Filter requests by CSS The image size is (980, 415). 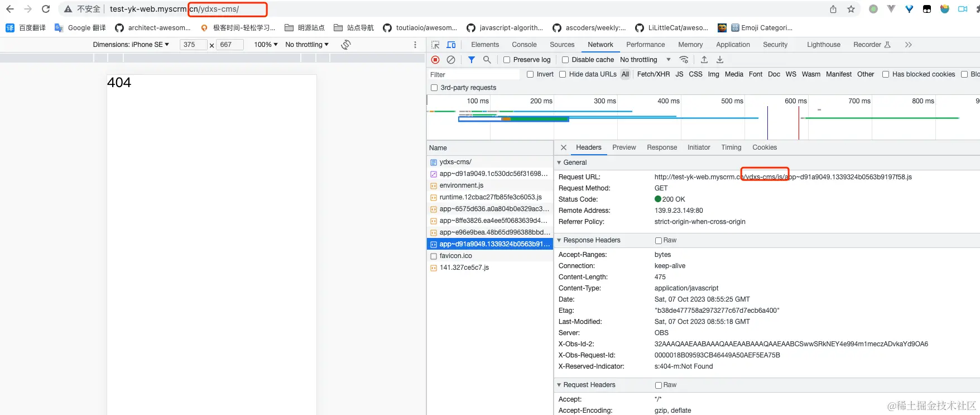pos(695,74)
